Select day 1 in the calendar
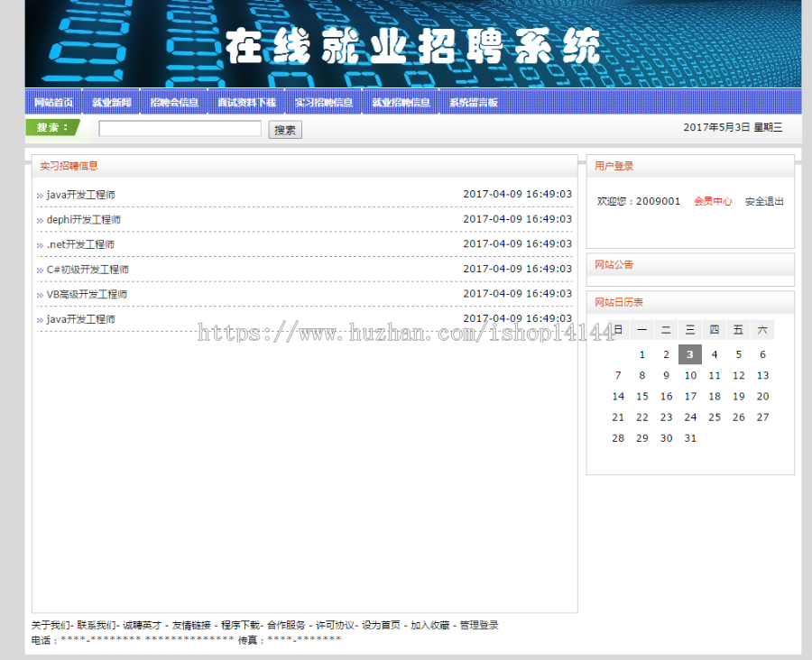 click(642, 354)
